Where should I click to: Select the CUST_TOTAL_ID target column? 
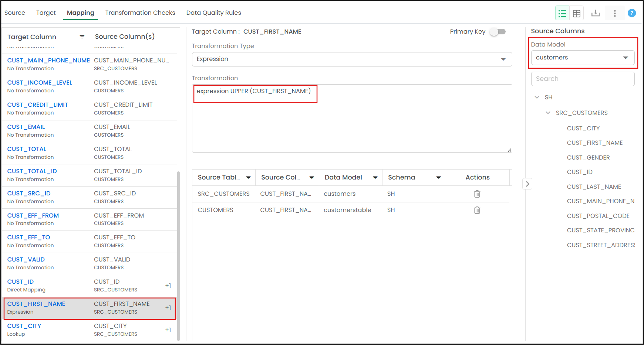click(32, 171)
